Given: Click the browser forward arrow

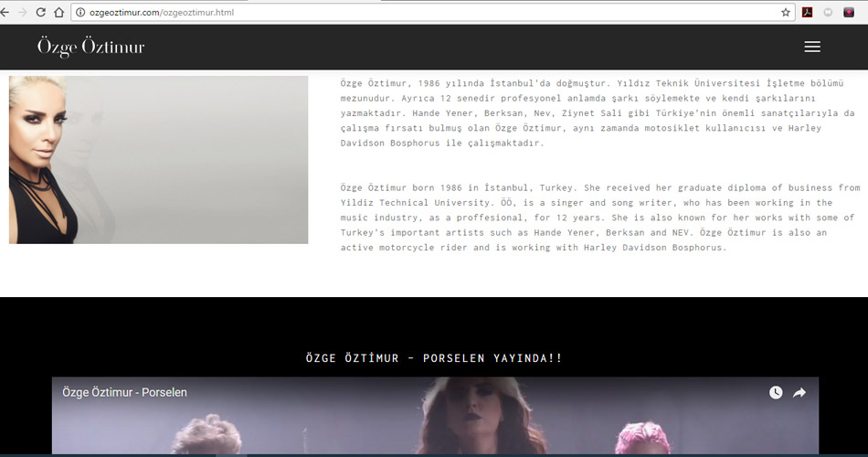Looking at the screenshot, I should click(23, 12).
